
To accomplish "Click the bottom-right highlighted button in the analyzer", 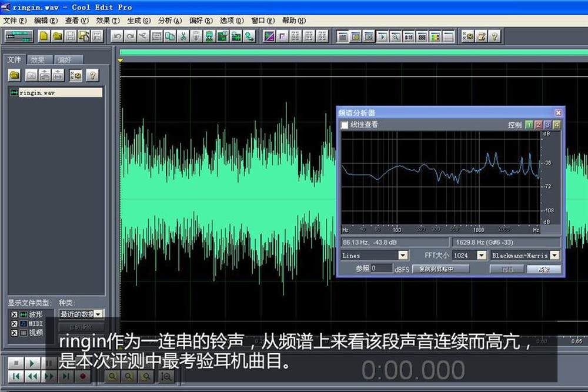I will 544,269.
